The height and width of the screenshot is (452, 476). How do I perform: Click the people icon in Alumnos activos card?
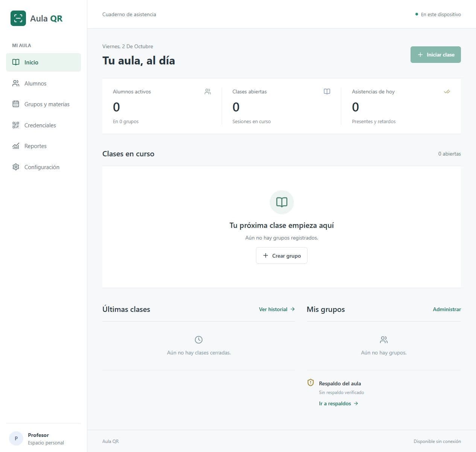point(208,92)
